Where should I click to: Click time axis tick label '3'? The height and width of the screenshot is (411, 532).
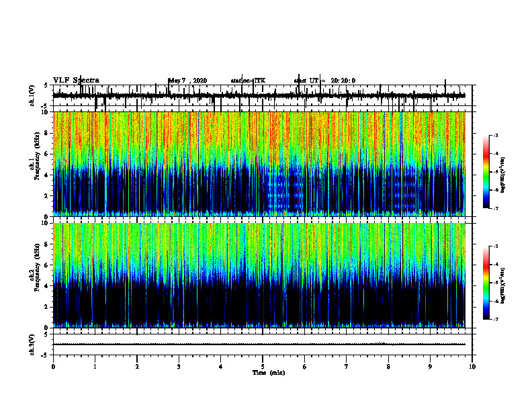(x=179, y=367)
